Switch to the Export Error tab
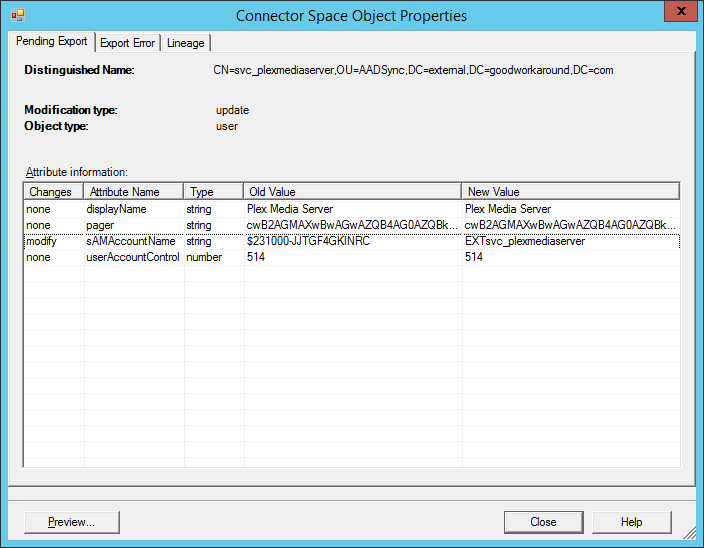 pyautogui.click(x=127, y=43)
